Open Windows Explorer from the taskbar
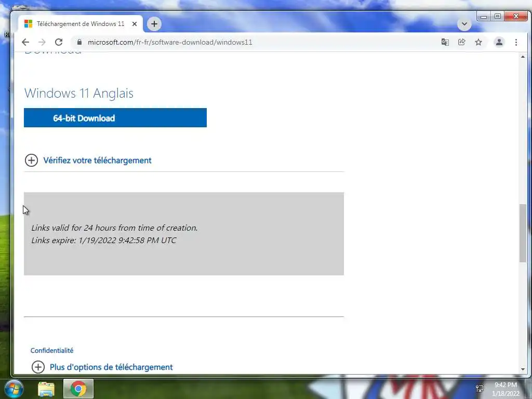This screenshot has height=399, width=532. pos(46,389)
